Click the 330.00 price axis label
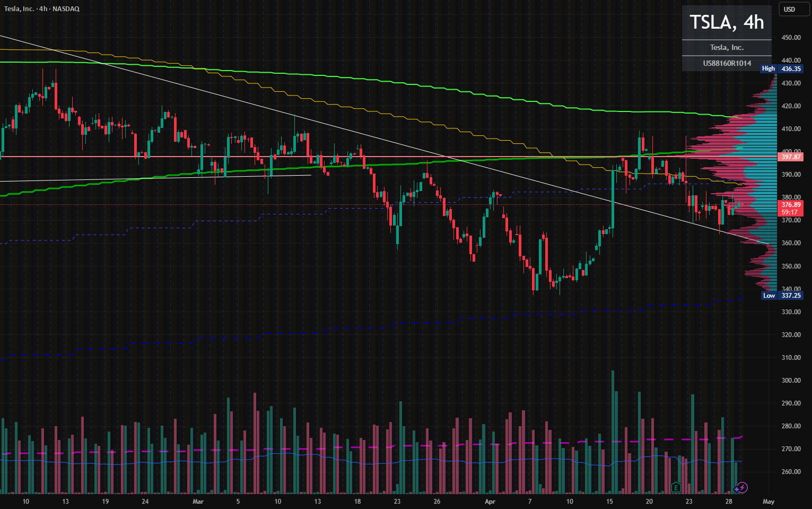The width and height of the screenshot is (812, 509). (x=791, y=312)
